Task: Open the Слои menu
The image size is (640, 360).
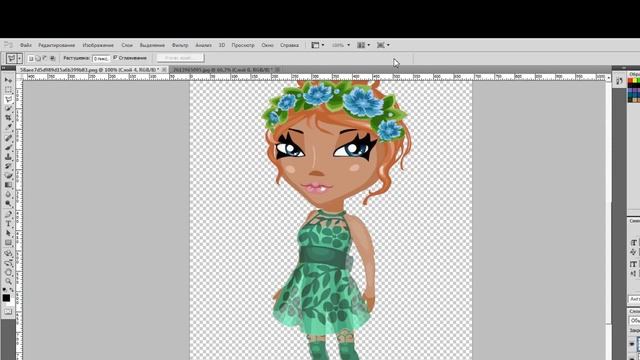Action: pyautogui.click(x=127, y=45)
